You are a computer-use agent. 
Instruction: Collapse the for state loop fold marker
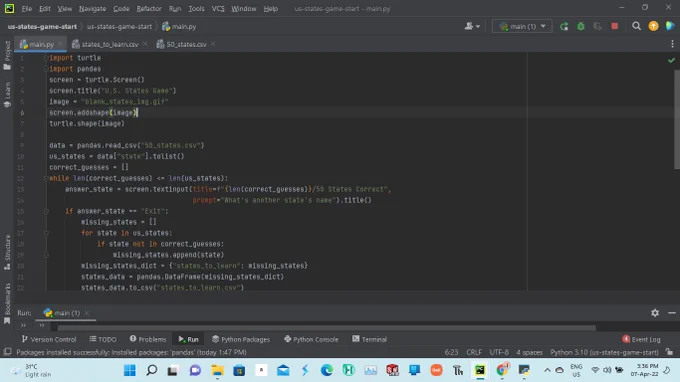point(46,233)
